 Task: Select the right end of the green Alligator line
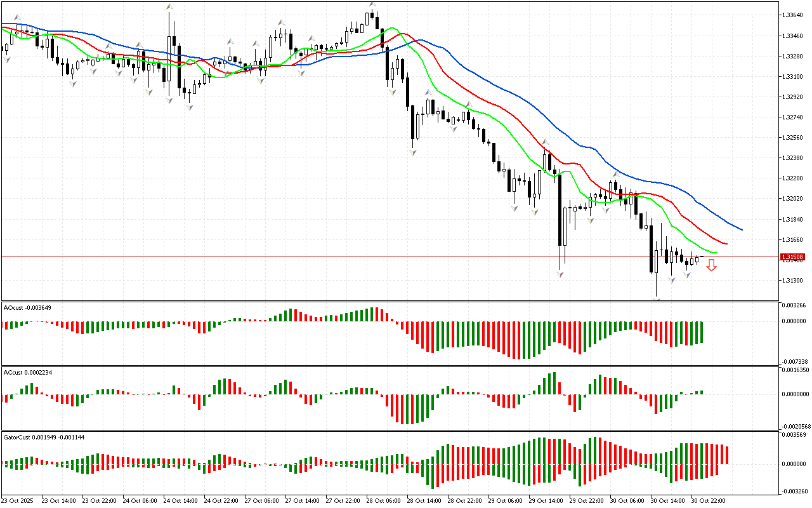(716, 253)
